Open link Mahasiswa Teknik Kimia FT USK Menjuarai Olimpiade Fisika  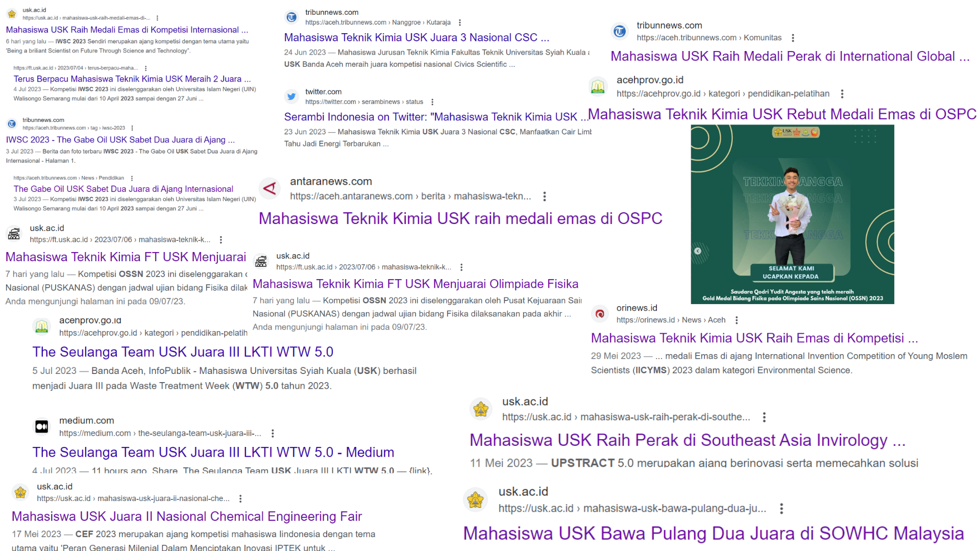[415, 284]
